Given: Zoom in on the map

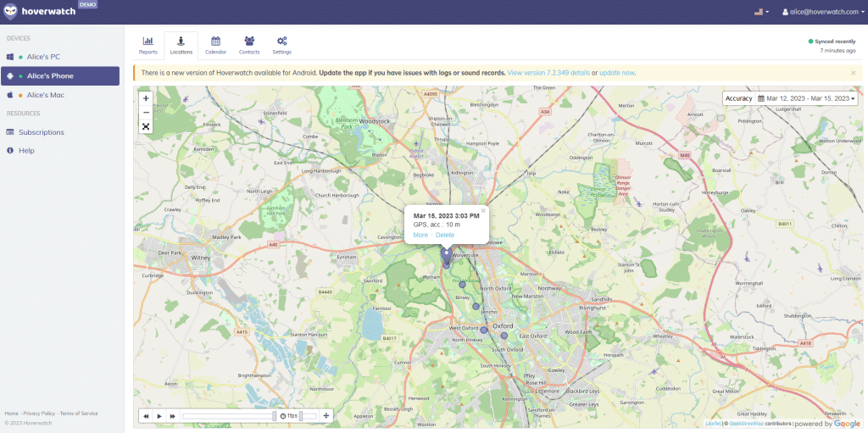Looking at the screenshot, I should pos(146,98).
